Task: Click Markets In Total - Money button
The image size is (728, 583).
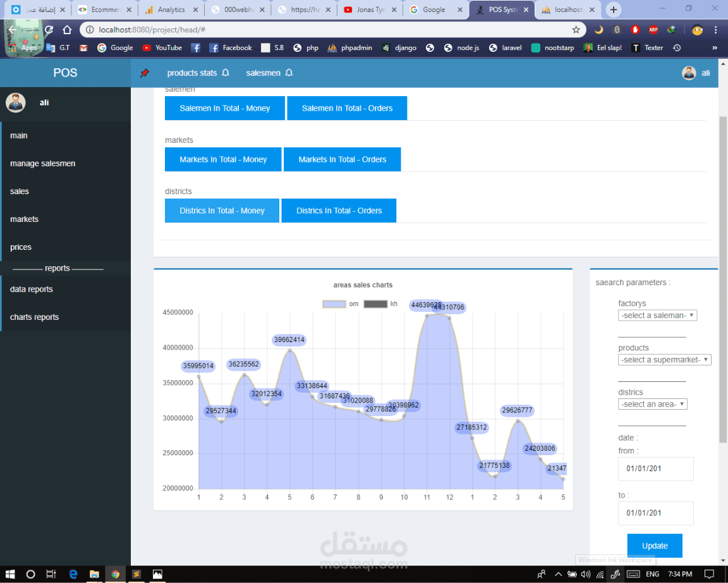Action: click(223, 159)
